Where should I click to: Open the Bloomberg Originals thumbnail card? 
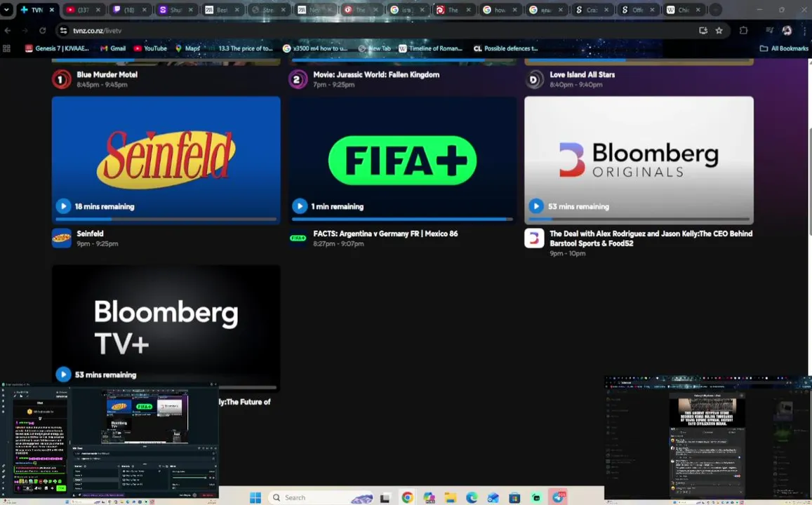639,160
